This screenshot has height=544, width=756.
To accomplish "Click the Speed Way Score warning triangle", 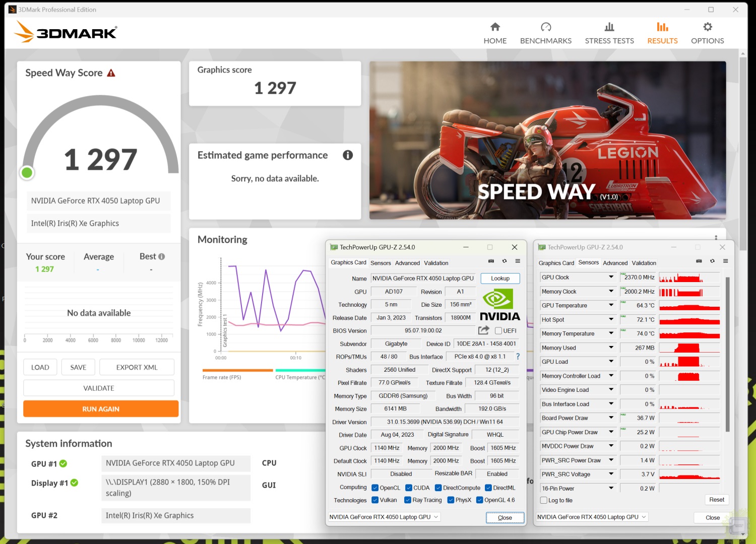I will 111,73.
